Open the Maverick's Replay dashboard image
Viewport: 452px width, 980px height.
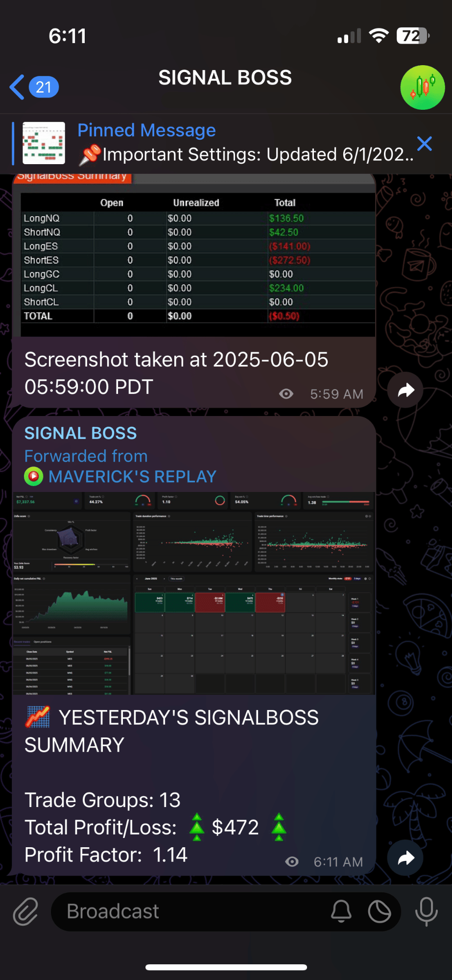click(194, 593)
